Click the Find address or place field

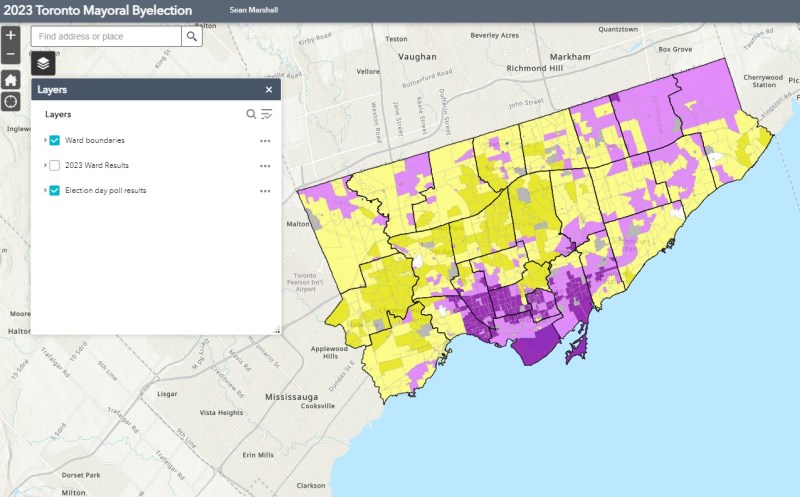[x=105, y=36]
